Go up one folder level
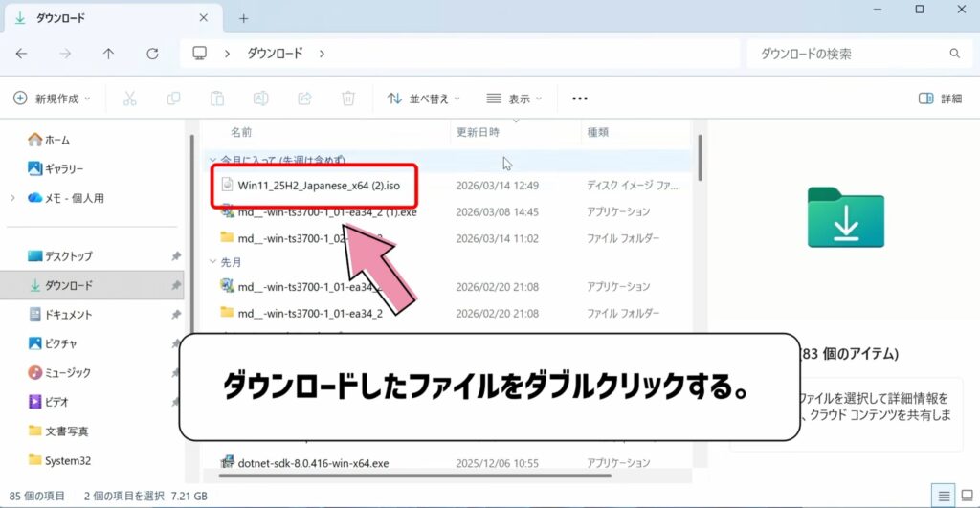 tap(109, 54)
